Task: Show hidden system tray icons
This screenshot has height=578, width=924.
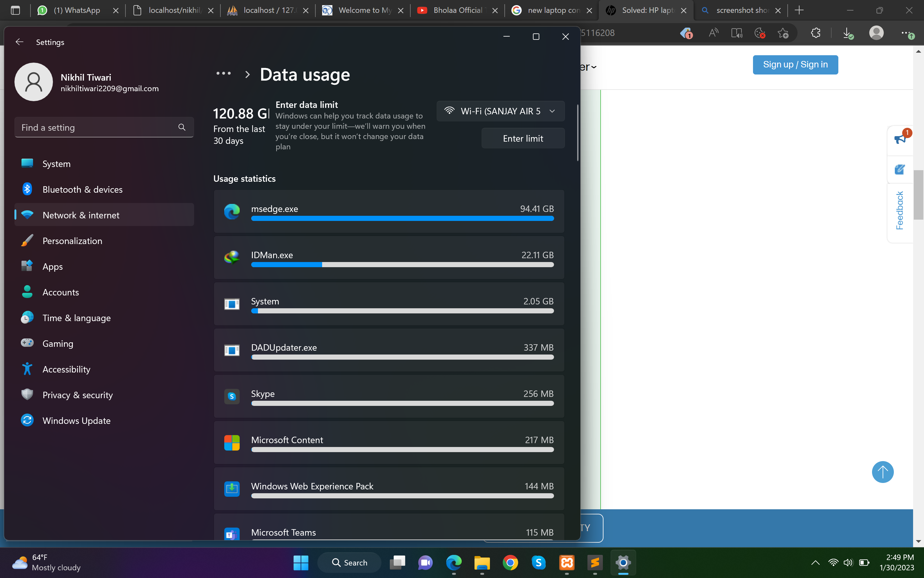Action: pos(815,562)
